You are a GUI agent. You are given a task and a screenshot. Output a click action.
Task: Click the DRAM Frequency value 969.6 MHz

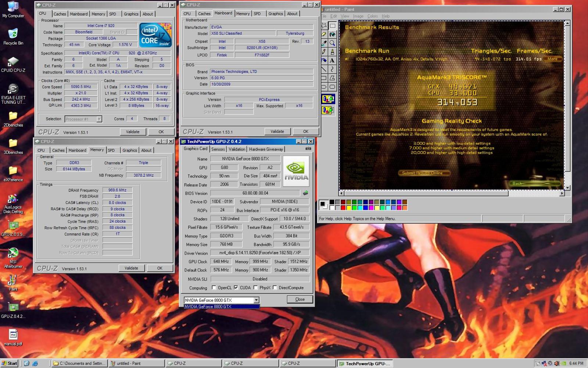click(x=117, y=190)
